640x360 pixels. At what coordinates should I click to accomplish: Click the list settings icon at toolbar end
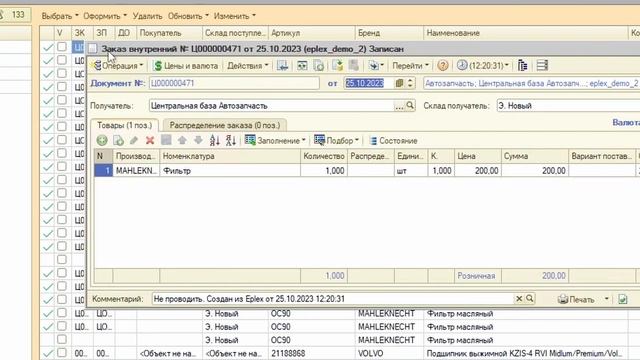(542, 66)
